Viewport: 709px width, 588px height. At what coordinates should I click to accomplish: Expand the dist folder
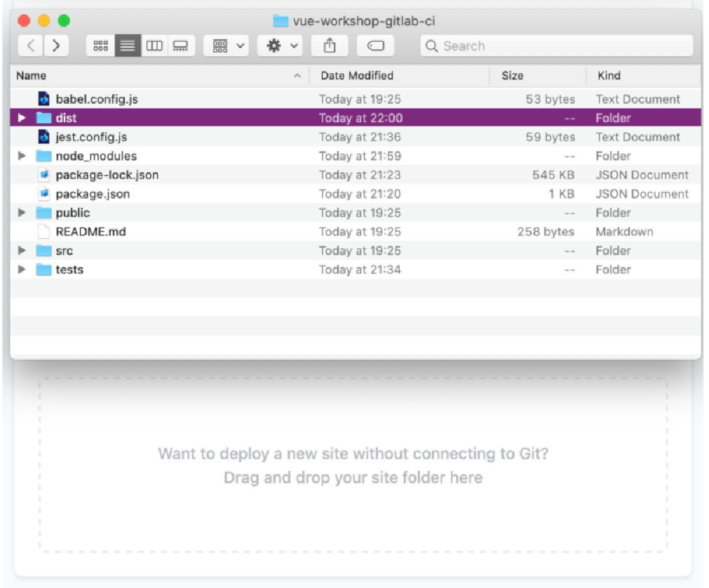tap(21, 118)
